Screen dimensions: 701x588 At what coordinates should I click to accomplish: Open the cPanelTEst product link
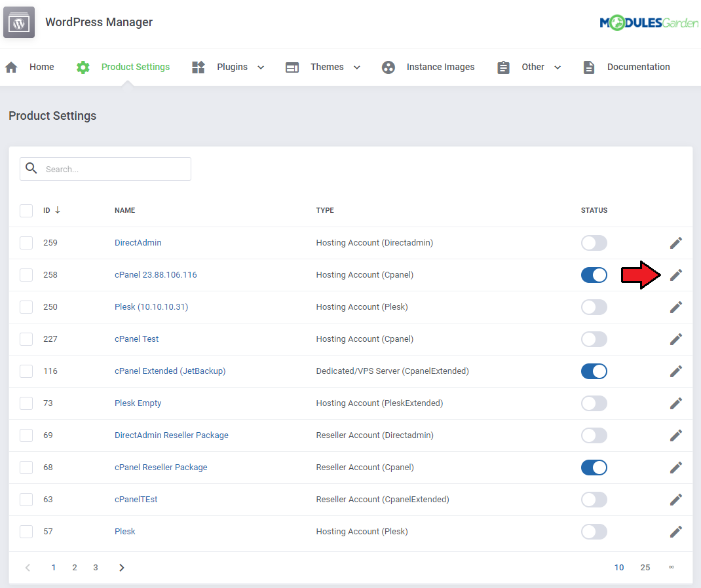[x=136, y=500]
